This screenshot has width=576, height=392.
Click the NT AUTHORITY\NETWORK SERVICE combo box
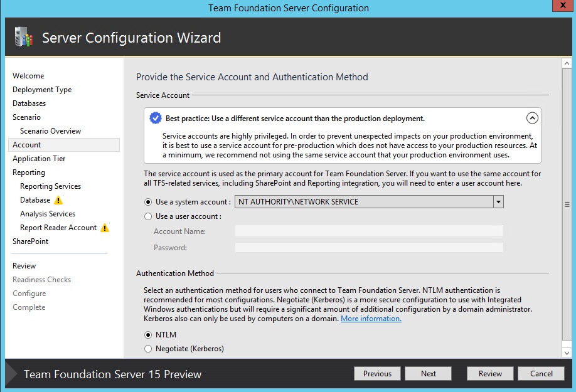click(x=369, y=201)
